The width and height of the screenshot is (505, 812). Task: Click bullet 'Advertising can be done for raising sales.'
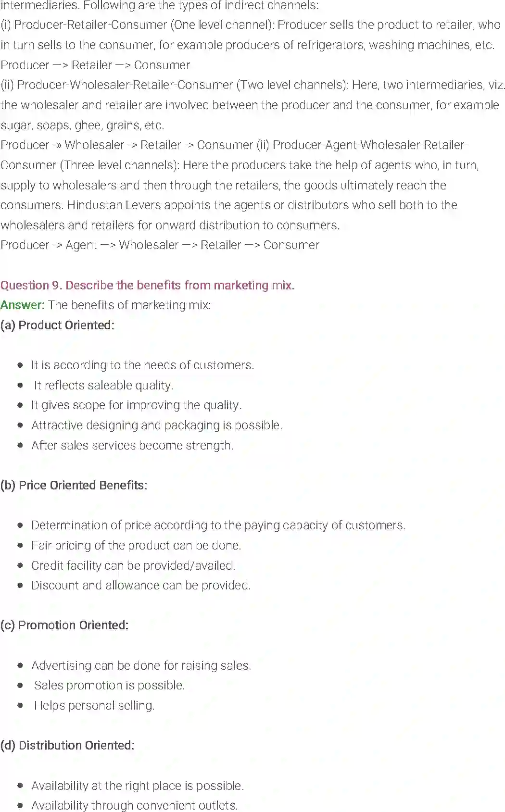[141, 666]
